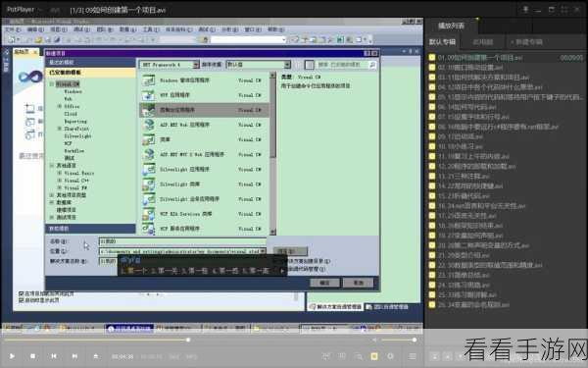Screen dimensions: 588x368
Task: Click the 解决方案资源管理器 bottom tab
Action: (335, 307)
